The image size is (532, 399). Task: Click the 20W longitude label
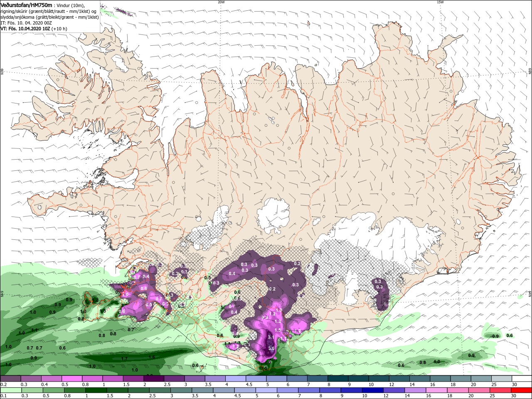click(221, 2)
